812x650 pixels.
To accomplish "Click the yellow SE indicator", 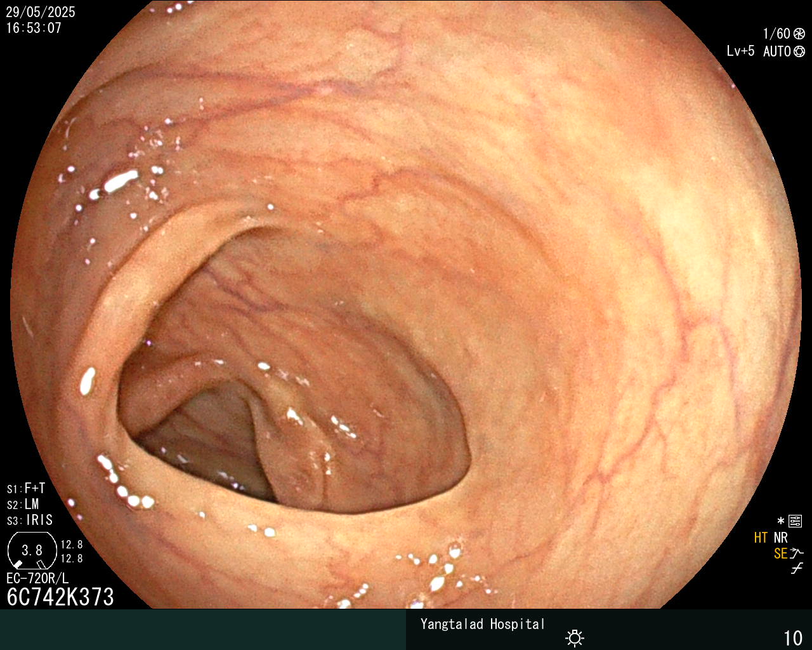I will (781, 554).
